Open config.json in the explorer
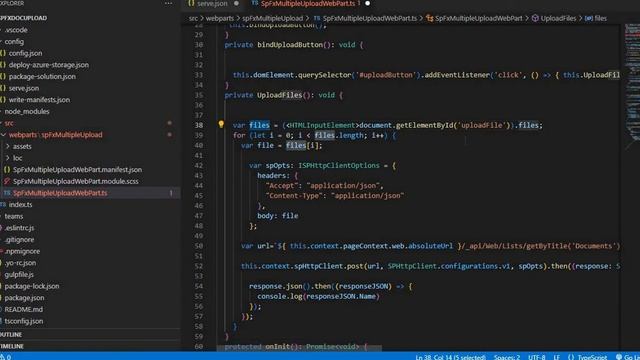Image resolution: width=640 pixels, height=360 pixels. tap(25, 53)
